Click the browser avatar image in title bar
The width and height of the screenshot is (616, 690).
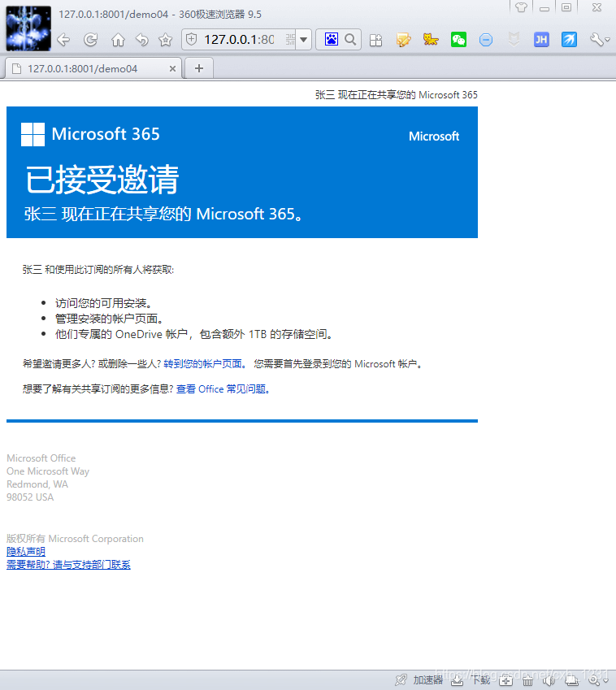click(x=28, y=28)
